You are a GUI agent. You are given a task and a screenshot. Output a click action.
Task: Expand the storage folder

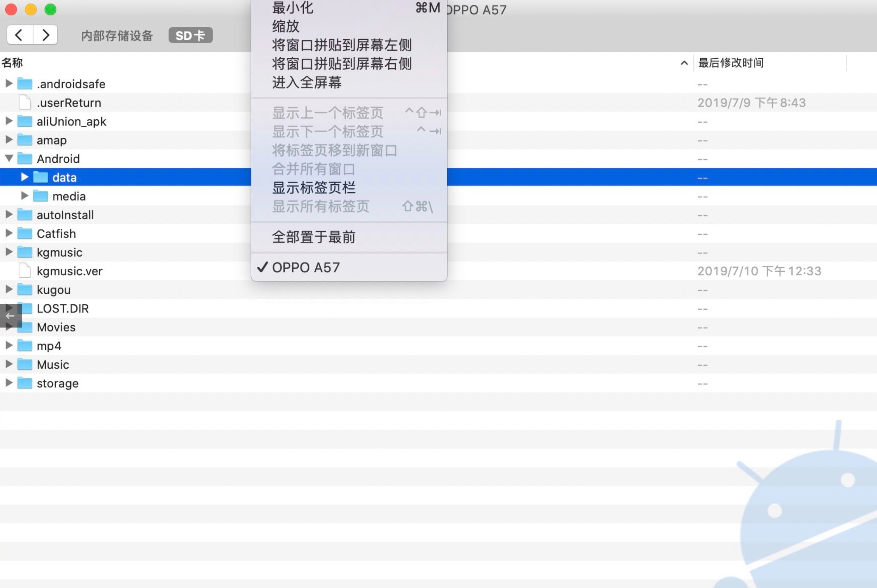tap(9, 383)
